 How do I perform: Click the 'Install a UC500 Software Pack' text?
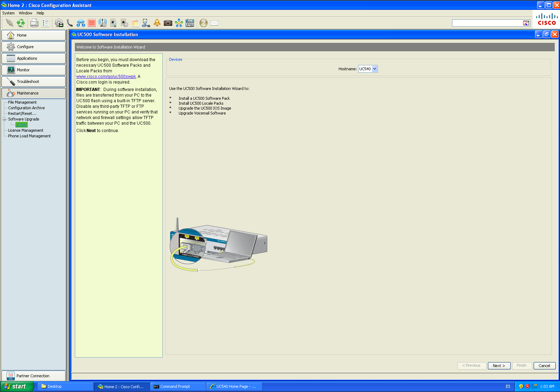[204, 98]
